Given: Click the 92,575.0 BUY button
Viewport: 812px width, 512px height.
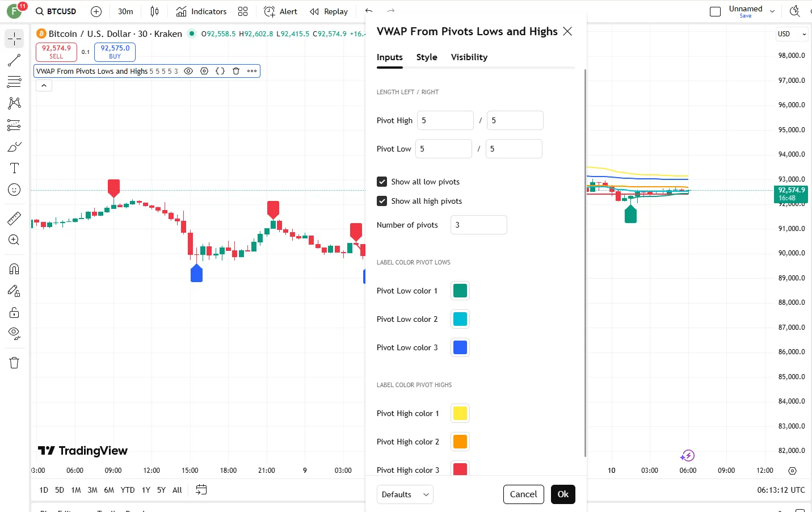Looking at the screenshot, I should pos(115,52).
